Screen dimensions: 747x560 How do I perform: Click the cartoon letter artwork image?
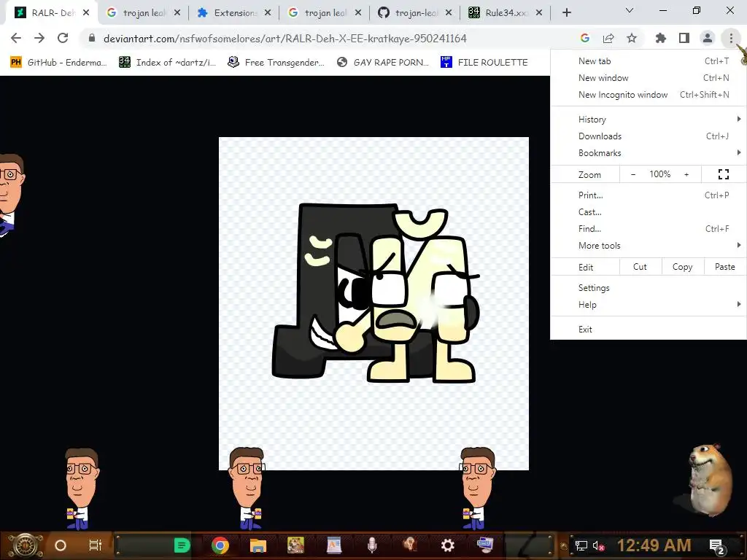click(373, 303)
